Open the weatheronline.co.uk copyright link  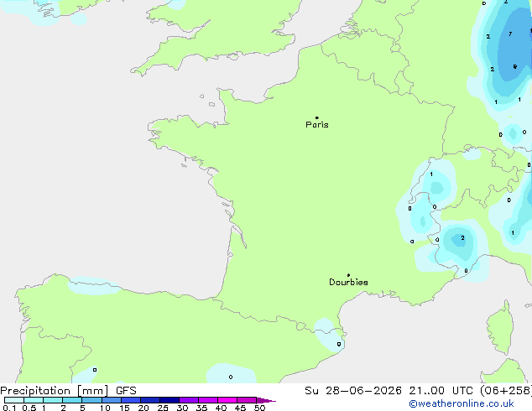(x=462, y=403)
